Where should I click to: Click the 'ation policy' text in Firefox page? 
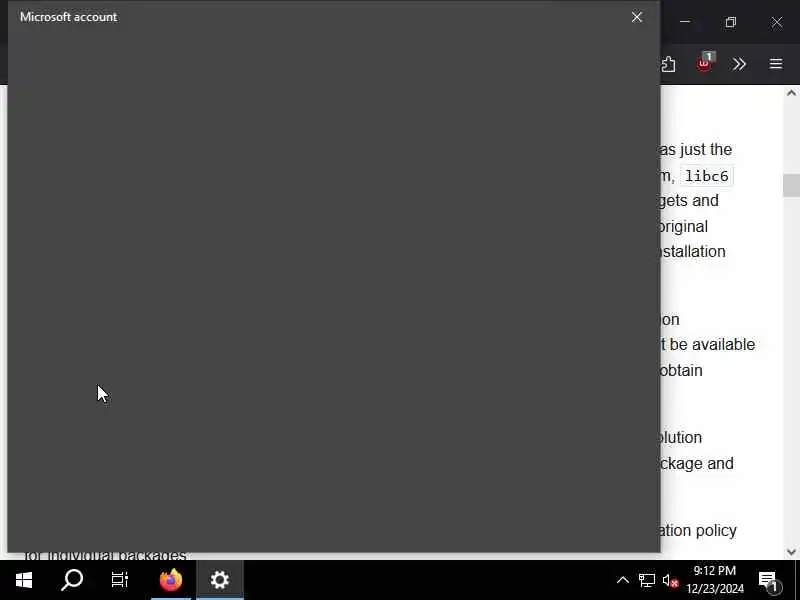coord(697,531)
